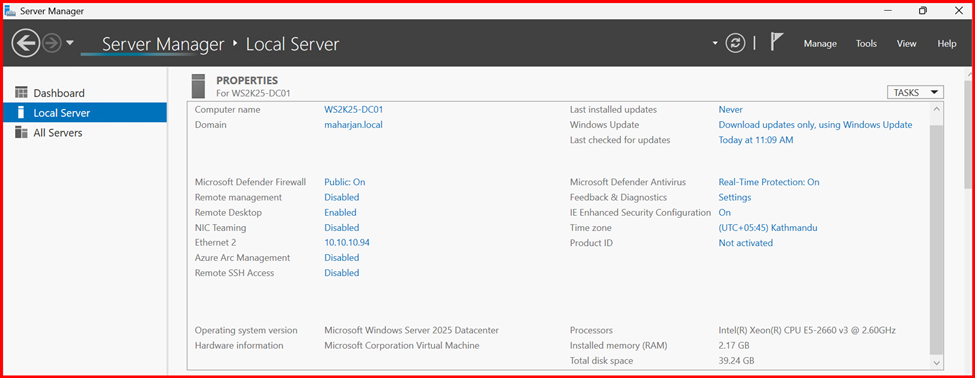Screen dimensions: 975x378
Task: Refresh Server Manager with the circular arrows icon
Action: click(735, 43)
